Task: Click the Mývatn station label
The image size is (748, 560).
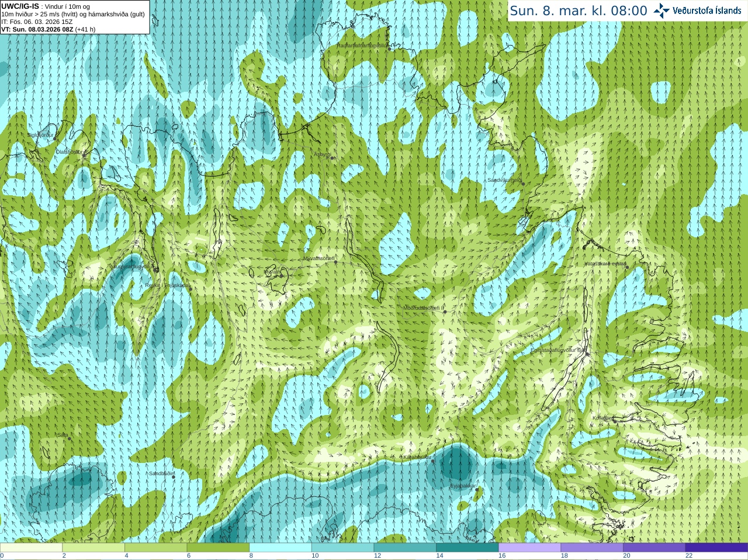Action: click(x=272, y=272)
